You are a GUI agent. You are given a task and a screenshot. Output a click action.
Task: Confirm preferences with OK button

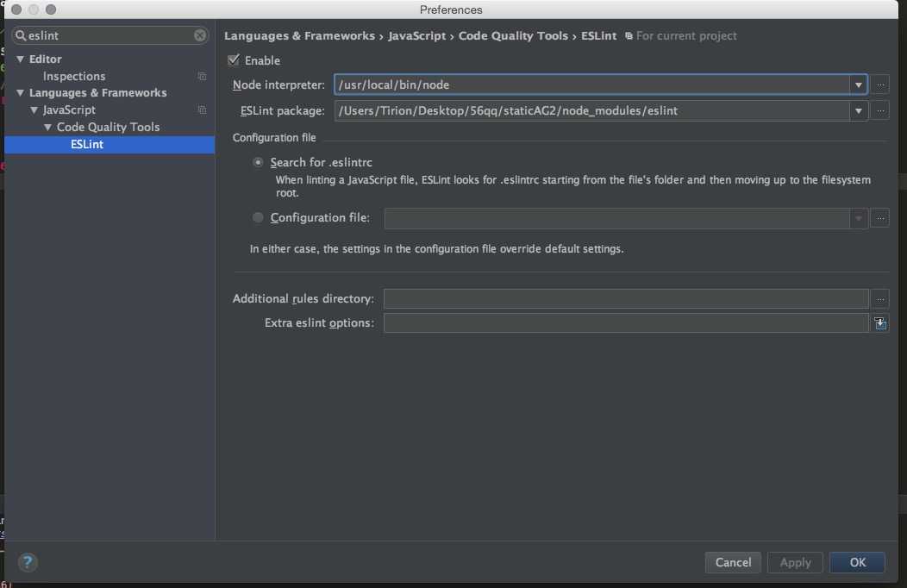coord(857,562)
